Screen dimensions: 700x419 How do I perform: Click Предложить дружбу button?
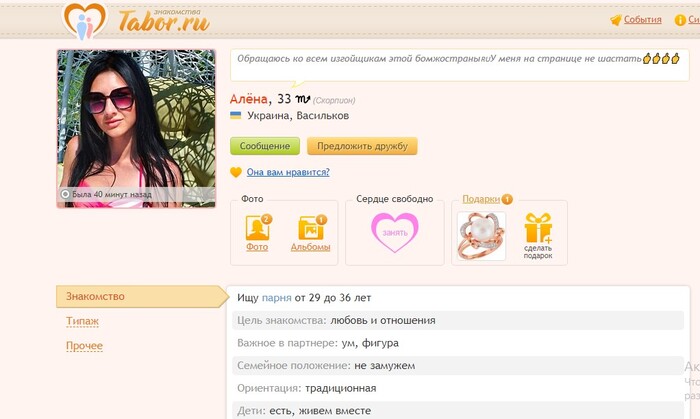pyautogui.click(x=362, y=146)
